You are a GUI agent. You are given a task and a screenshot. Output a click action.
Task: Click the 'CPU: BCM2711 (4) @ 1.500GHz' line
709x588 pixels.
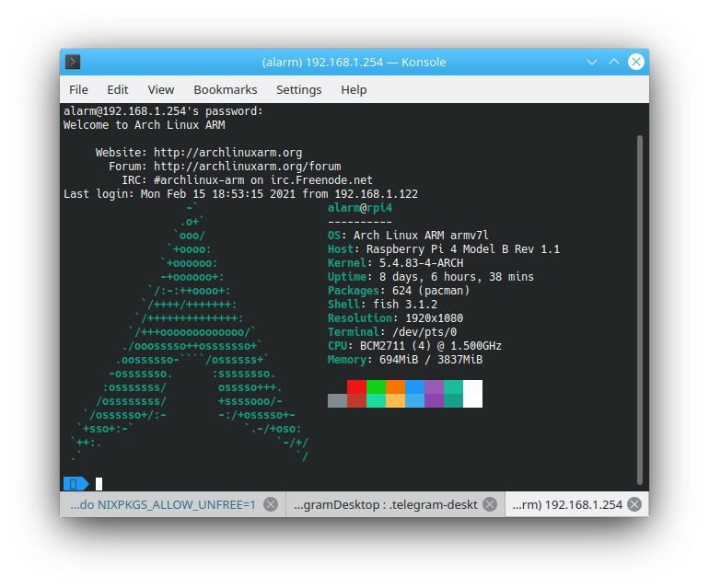tap(414, 346)
